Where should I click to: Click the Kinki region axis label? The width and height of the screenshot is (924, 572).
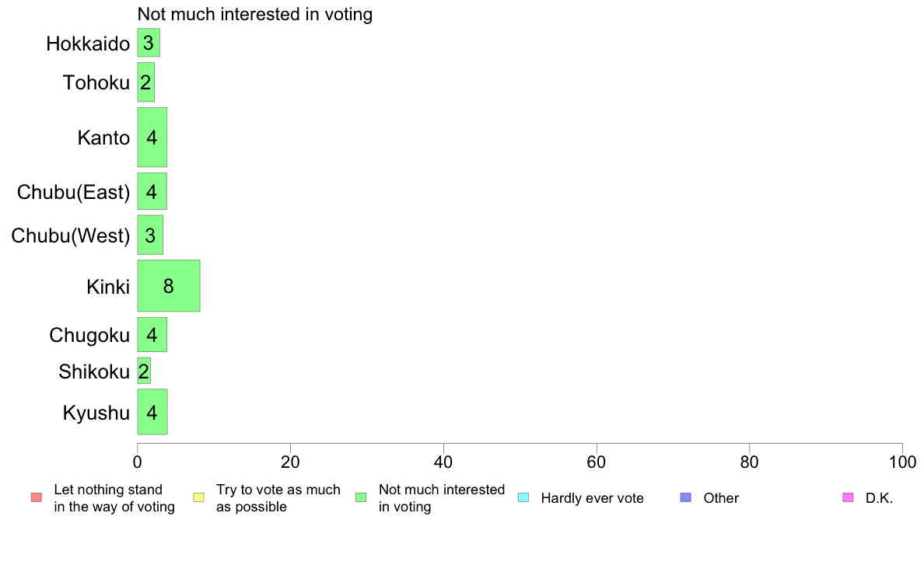[108, 287]
